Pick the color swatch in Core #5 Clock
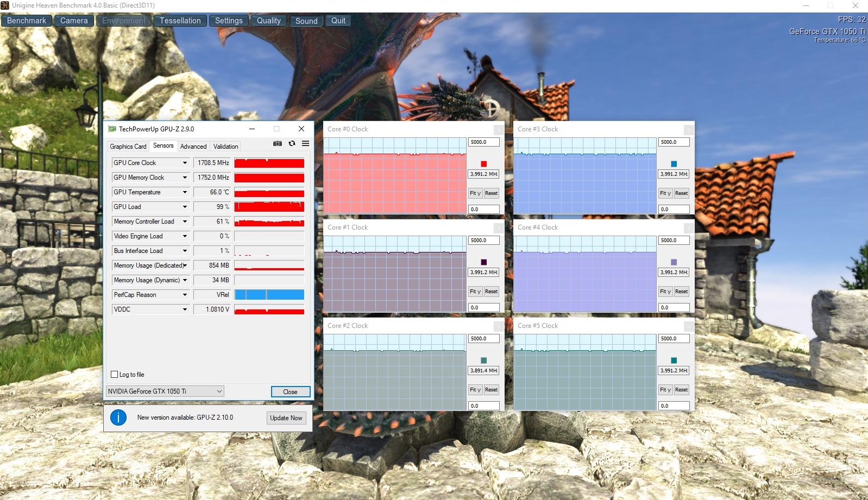Screen dimensions: 868x500 click(x=674, y=360)
